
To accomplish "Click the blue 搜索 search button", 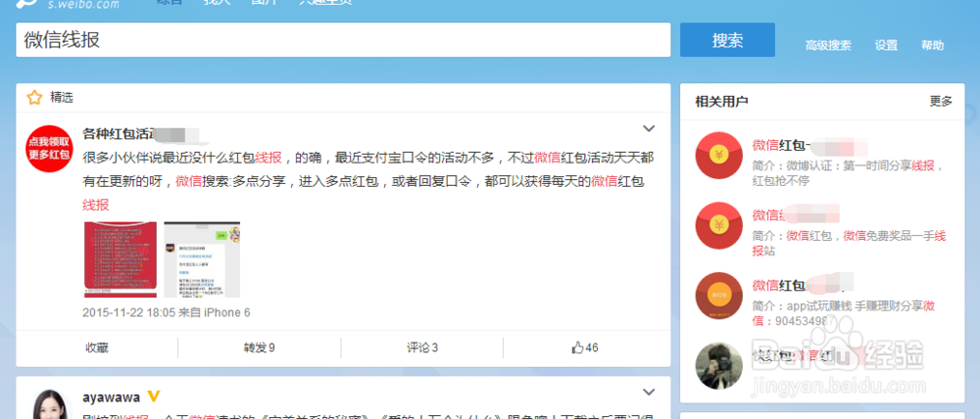I will (x=727, y=40).
